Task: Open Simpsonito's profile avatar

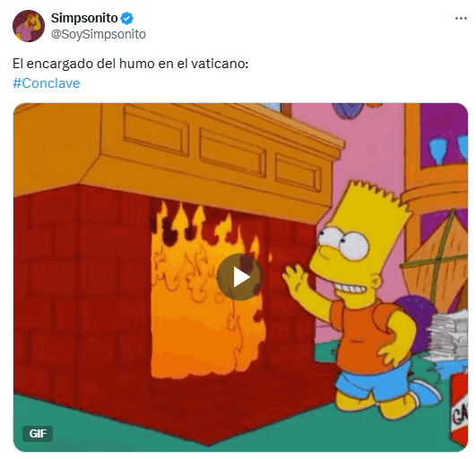Action: pyautogui.click(x=29, y=26)
